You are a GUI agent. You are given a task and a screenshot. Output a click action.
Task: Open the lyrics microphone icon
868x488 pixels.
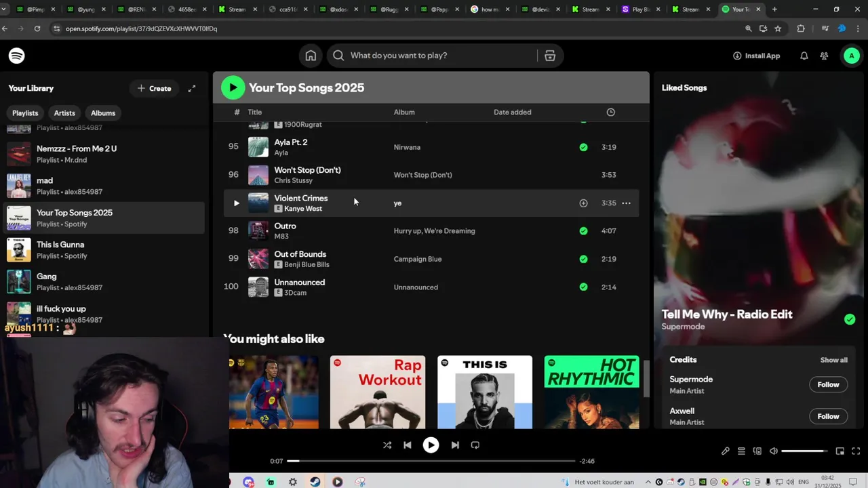tap(725, 451)
